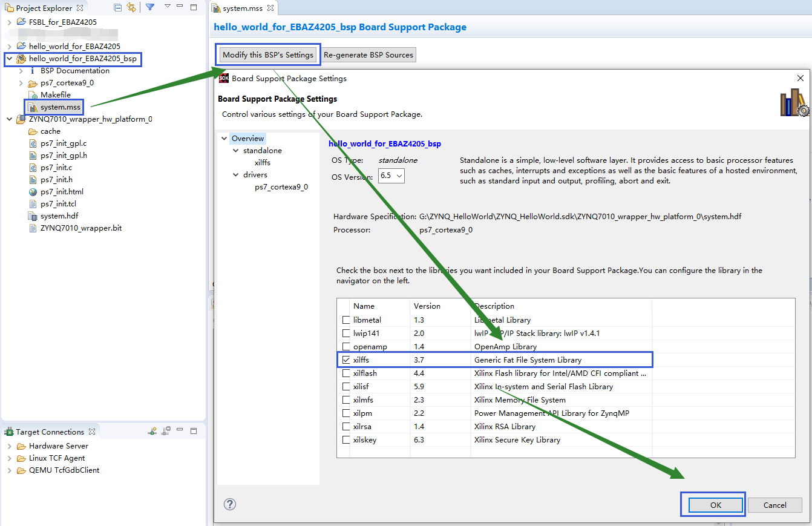Screen dimensions: 812x526
Task: Enable the xilisf library checkbox
Action: tap(346, 386)
